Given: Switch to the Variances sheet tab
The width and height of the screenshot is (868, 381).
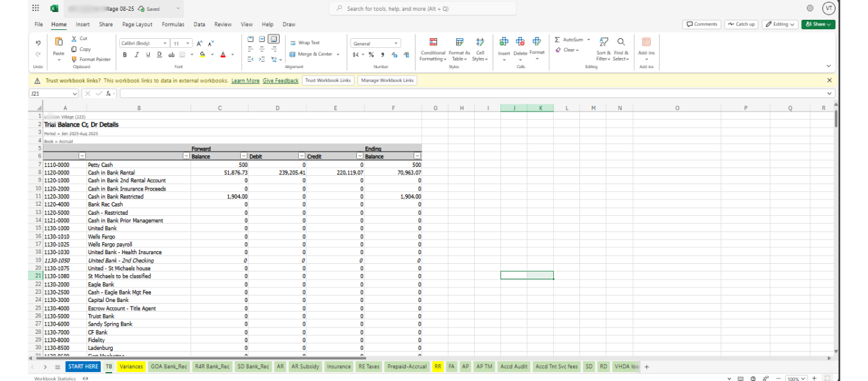Looking at the screenshot, I should click(x=131, y=366).
